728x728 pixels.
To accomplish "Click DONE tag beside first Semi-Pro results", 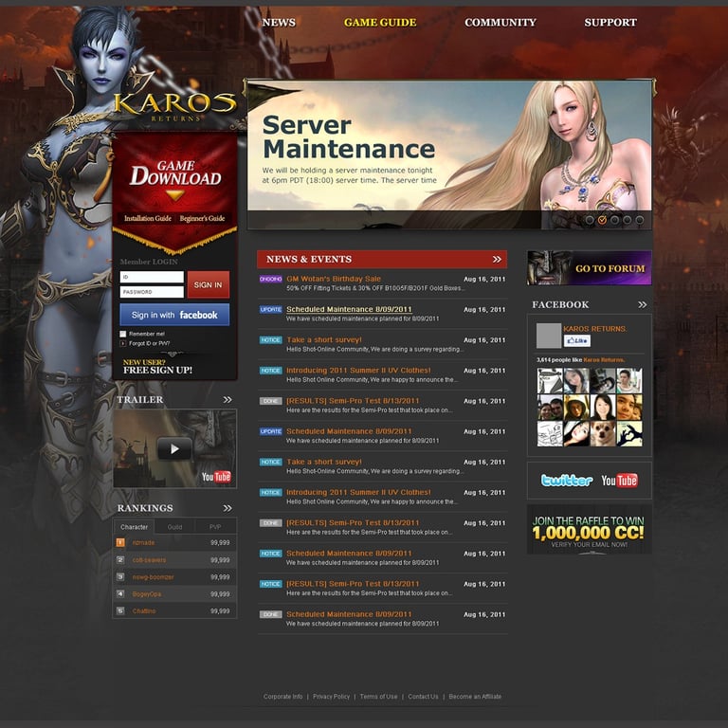I will click(x=271, y=401).
